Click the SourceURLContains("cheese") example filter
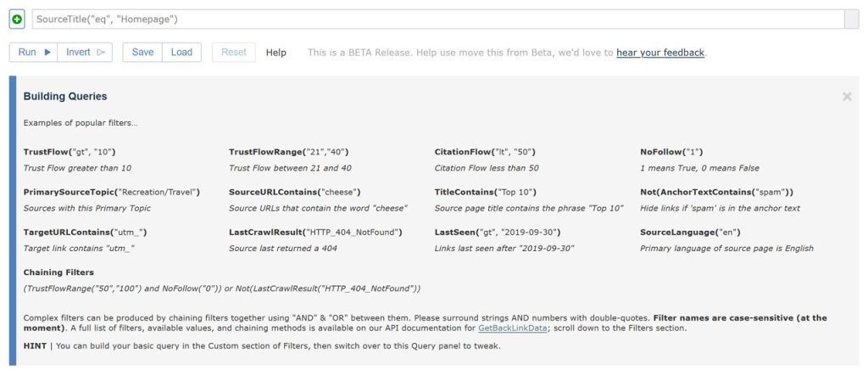Image resolution: width=868 pixels, height=370 pixels. point(295,193)
